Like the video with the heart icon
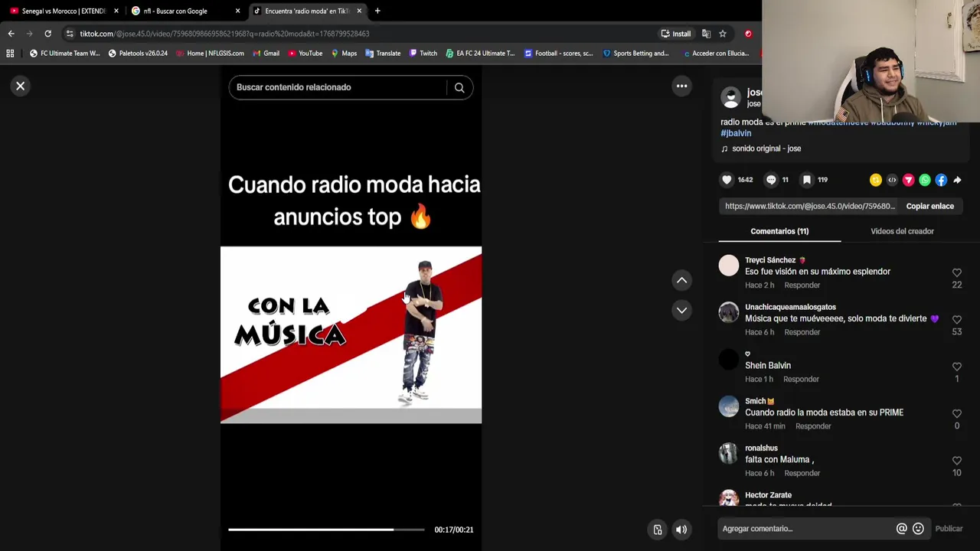 727,180
